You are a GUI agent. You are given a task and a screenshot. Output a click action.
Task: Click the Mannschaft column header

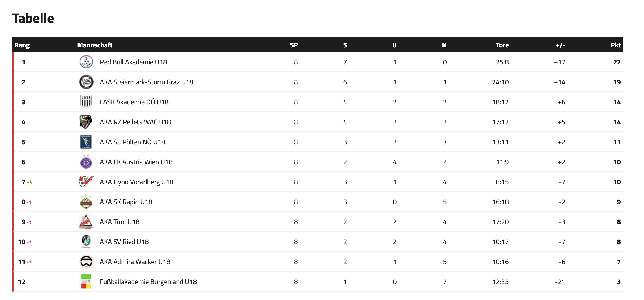tap(95, 45)
